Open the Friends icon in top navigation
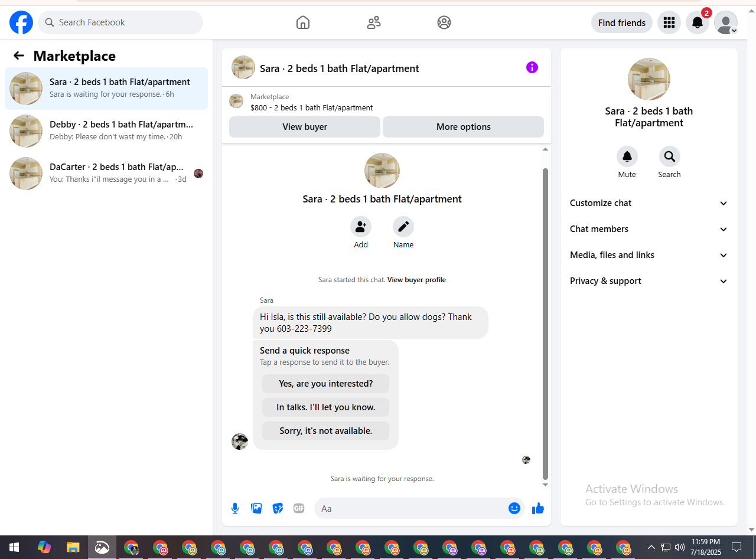Screen dimensions: 756x559 tap(374, 22)
